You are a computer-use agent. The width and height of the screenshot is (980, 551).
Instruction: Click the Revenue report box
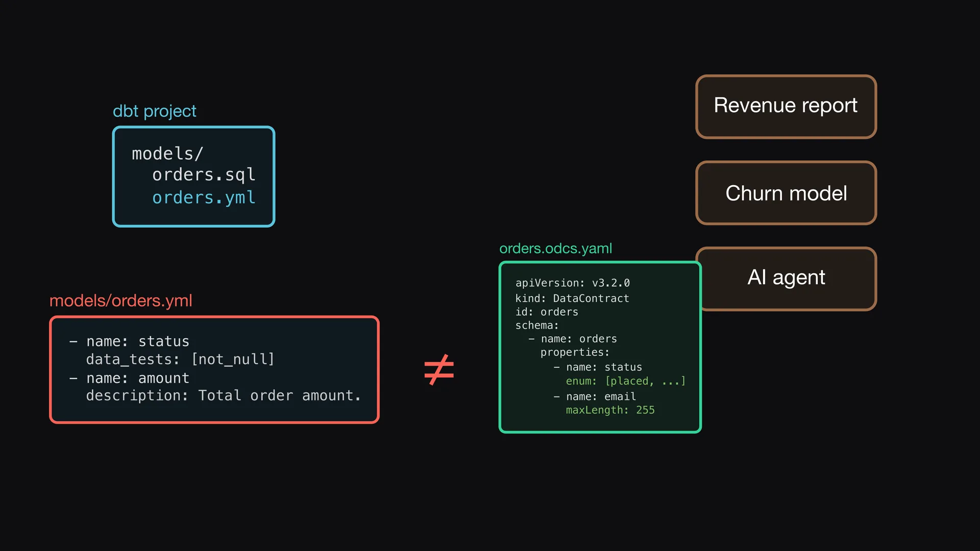point(786,107)
